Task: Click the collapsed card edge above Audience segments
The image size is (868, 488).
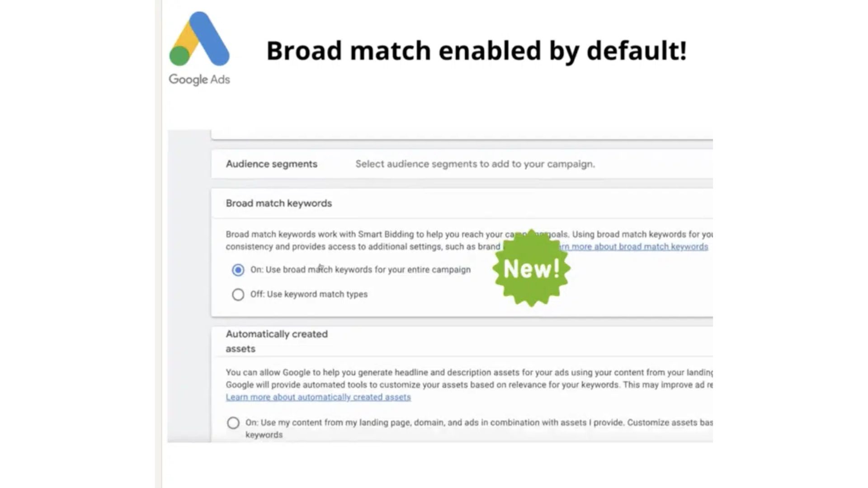Action: click(461, 135)
